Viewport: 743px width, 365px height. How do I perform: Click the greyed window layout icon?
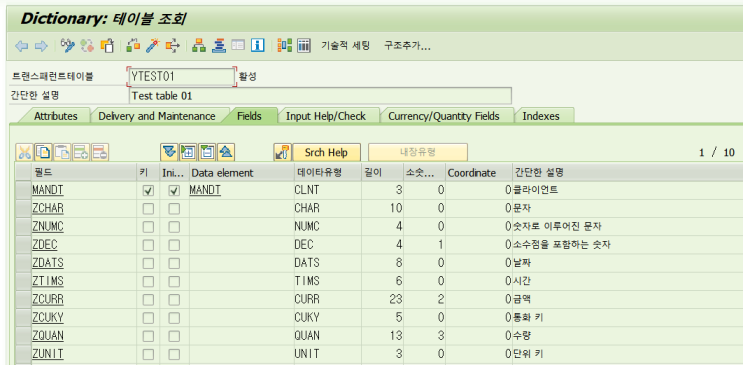tap(238, 46)
